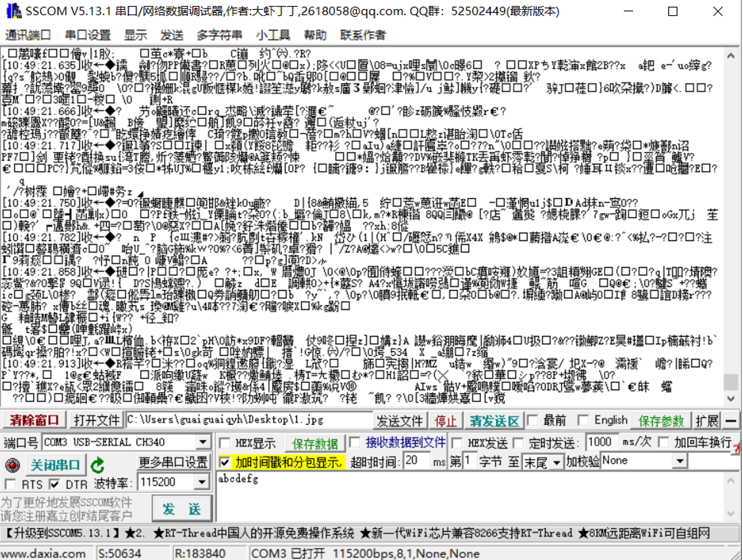
Task: Click the 第 1 字节 start field
Action: click(468, 461)
